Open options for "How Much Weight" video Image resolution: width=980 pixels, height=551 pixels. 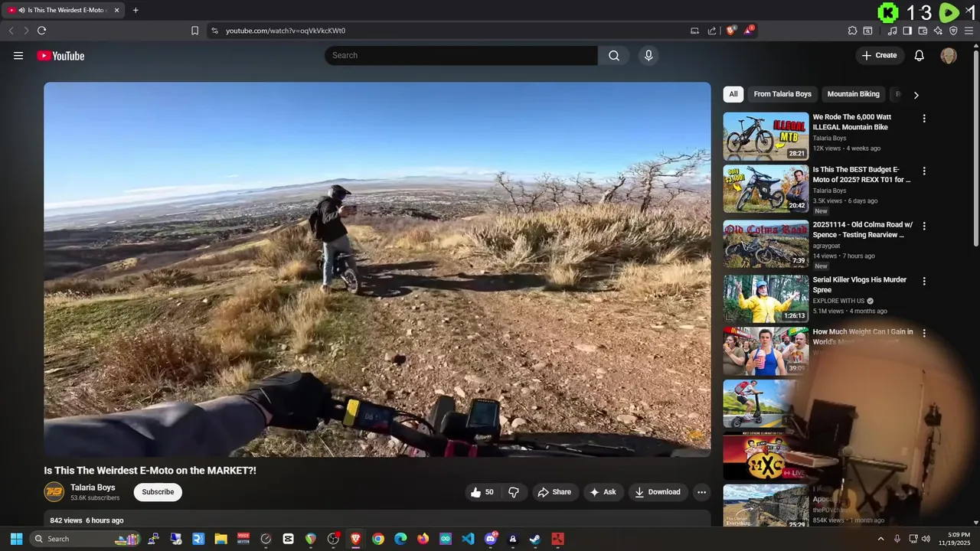924,334
